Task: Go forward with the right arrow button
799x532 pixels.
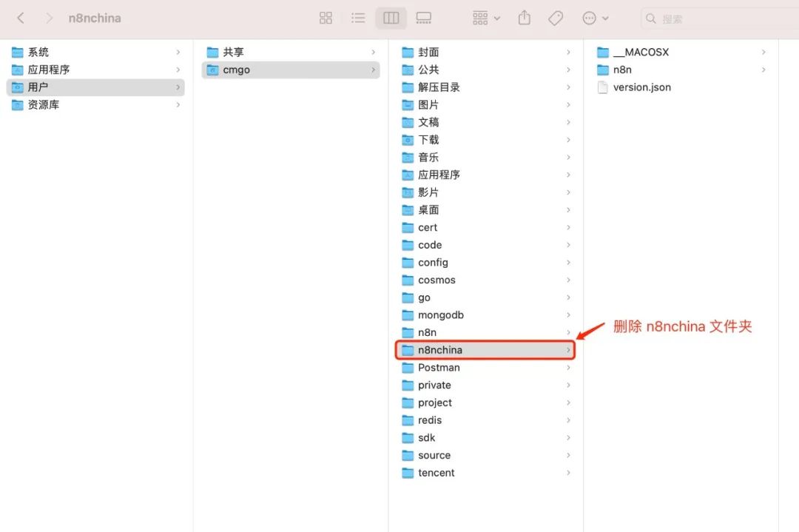Action: [49, 18]
